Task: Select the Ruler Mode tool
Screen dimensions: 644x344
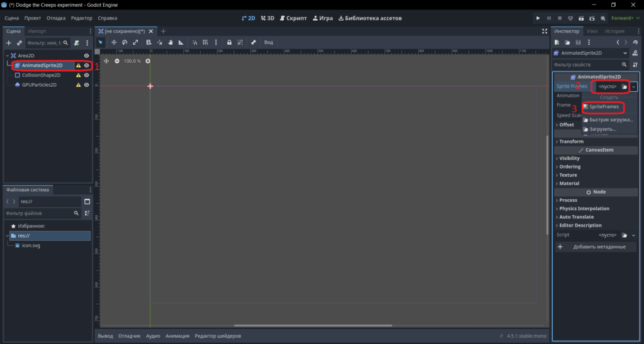Action: (x=180, y=42)
